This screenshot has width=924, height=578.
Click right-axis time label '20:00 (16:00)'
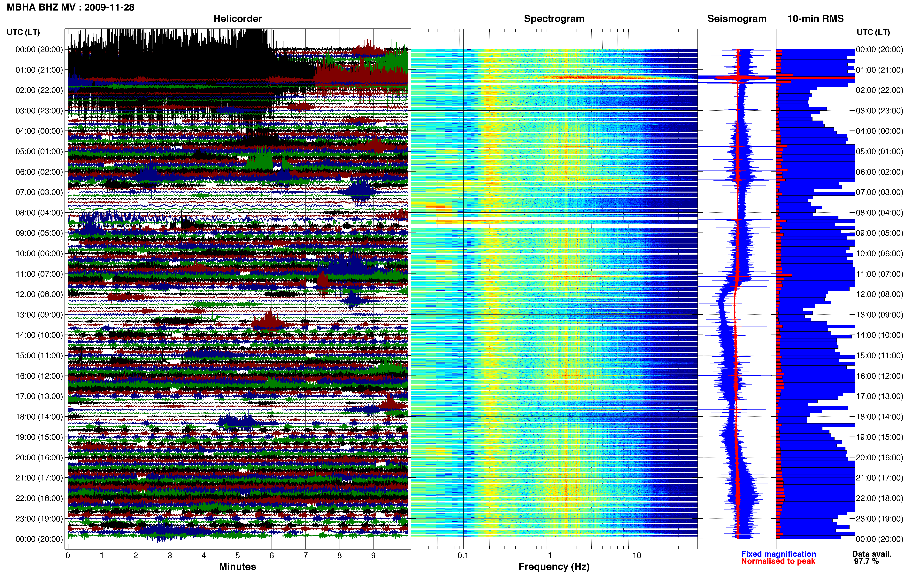pyautogui.click(x=880, y=458)
